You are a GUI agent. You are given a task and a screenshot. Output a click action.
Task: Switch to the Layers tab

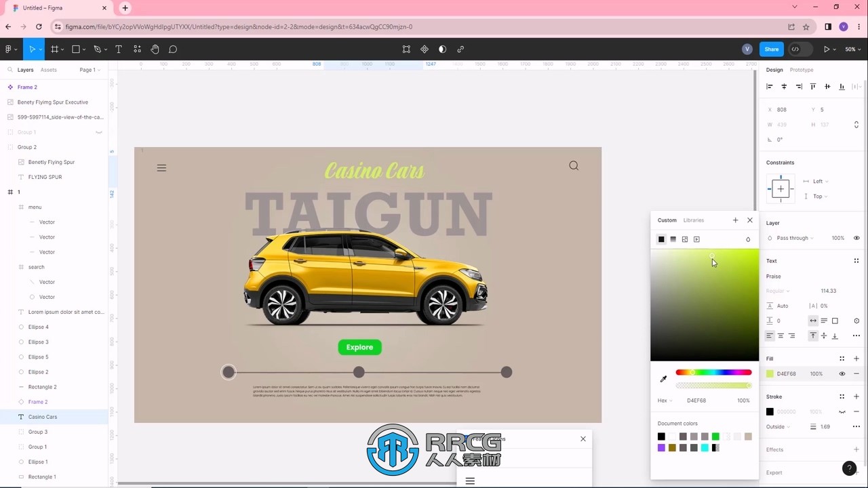(25, 70)
